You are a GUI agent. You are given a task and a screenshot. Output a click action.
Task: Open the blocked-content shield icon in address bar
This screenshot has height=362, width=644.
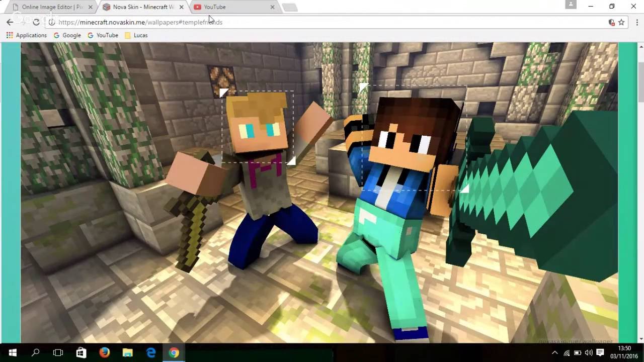click(612, 22)
